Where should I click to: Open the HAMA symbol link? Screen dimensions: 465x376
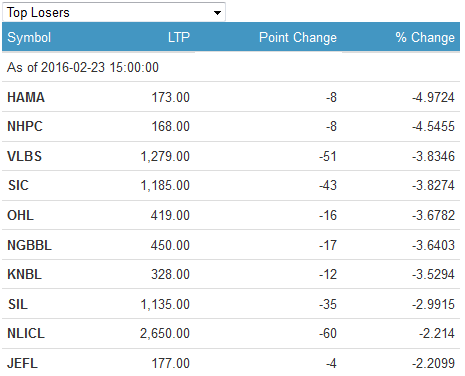[x=26, y=97]
